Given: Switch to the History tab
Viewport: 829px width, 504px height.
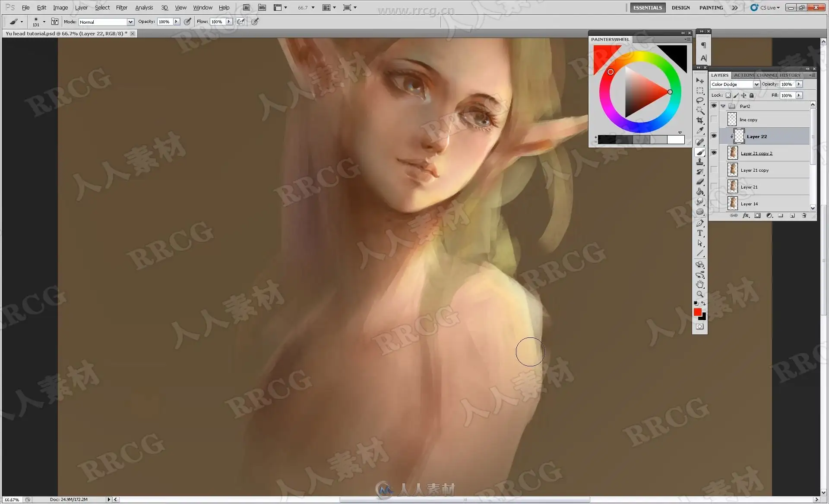Looking at the screenshot, I should click(790, 75).
